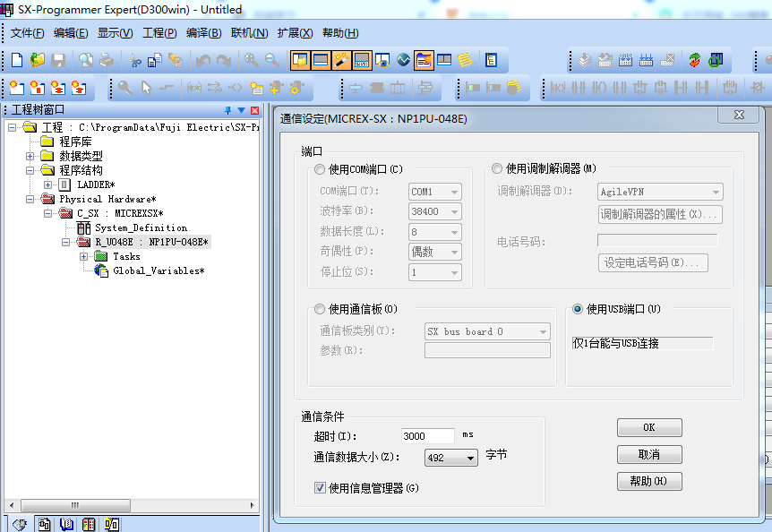Screen dimensions: 772x532
Task: Select the 使用COM端口 radio button
Action: pyautogui.click(x=320, y=169)
